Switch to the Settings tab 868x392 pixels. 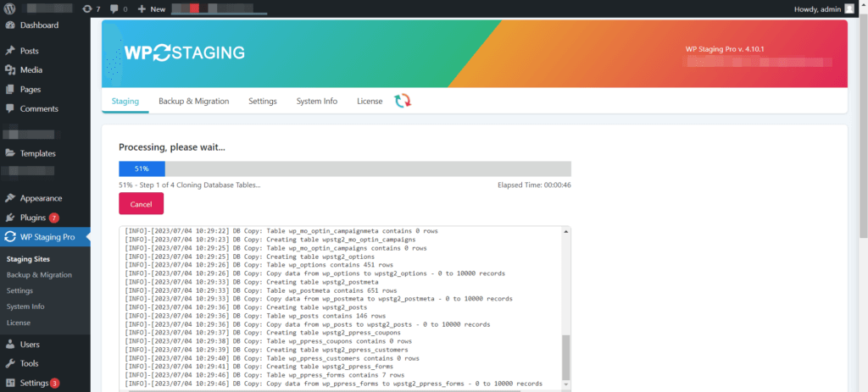[x=263, y=102]
